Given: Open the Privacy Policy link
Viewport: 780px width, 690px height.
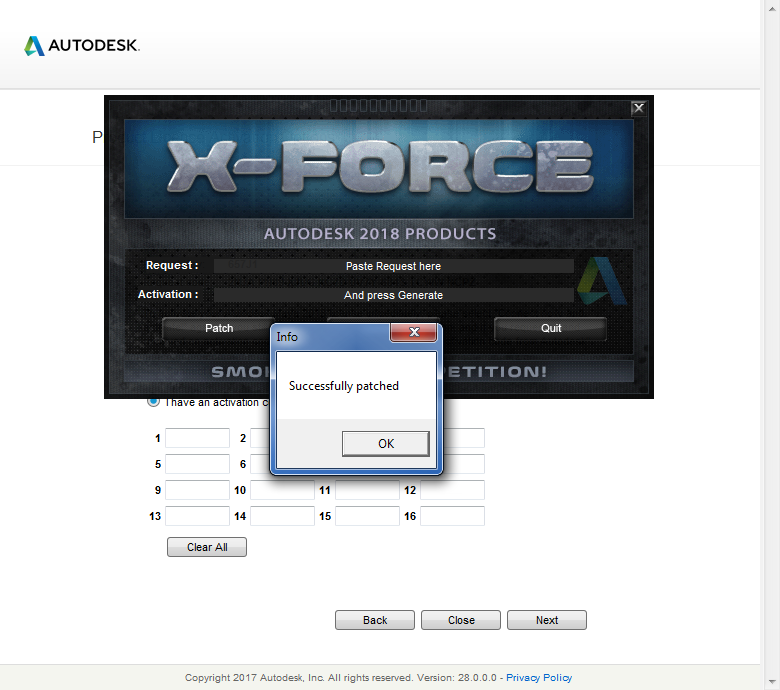Looking at the screenshot, I should [539, 678].
